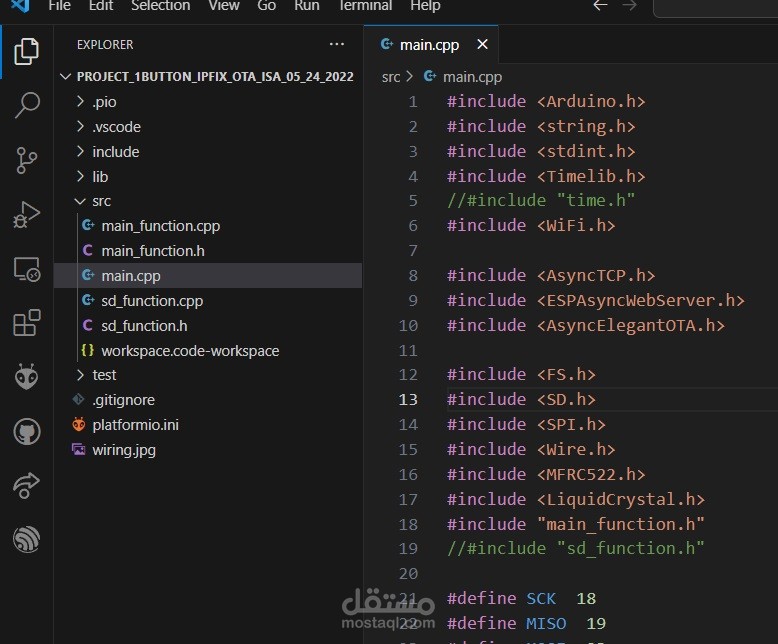Open the Go menu
This screenshot has height=644, width=778.
tap(266, 6)
